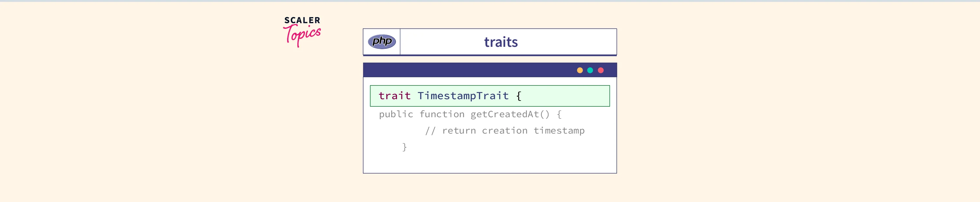
Task: Click the closing brace under the comment
Action: click(404, 147)
